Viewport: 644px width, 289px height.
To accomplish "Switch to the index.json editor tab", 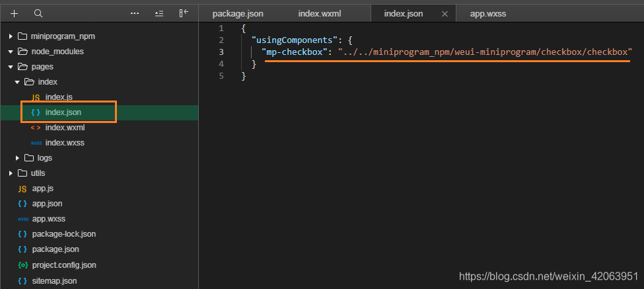I will coord(404,14).
